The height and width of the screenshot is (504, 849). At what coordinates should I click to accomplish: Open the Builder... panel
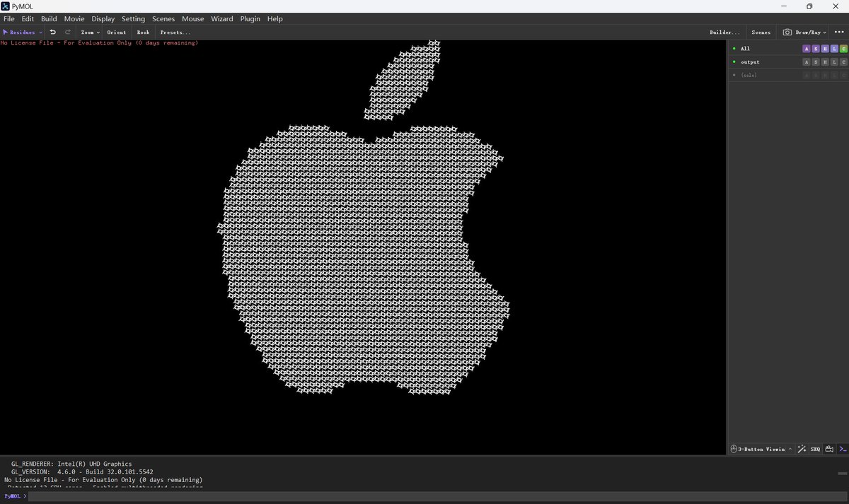click(725, 32)
